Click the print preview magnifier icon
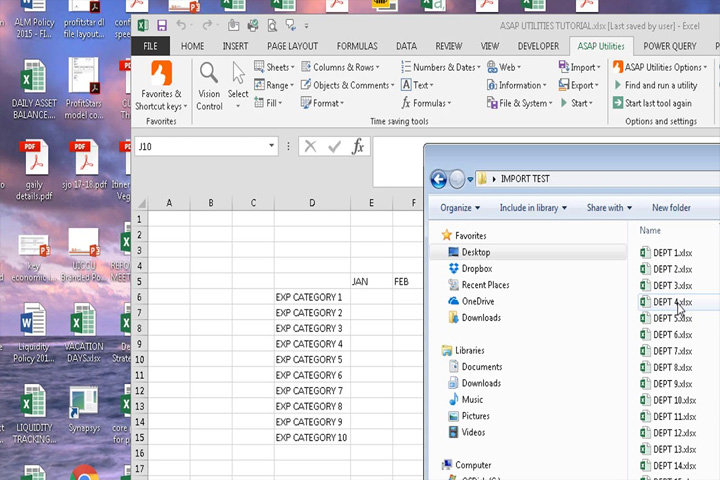The width and height of the screenshot is (720, 480). 272,25
